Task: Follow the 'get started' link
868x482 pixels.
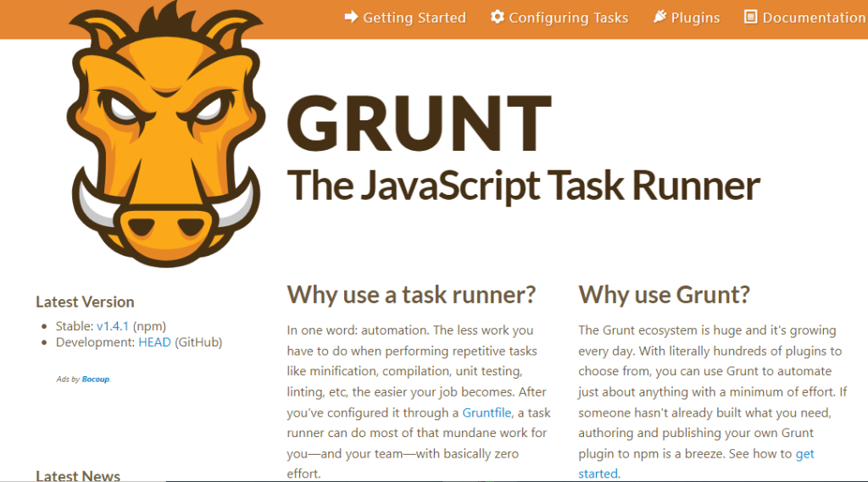Action: click(x=697, y=463)
